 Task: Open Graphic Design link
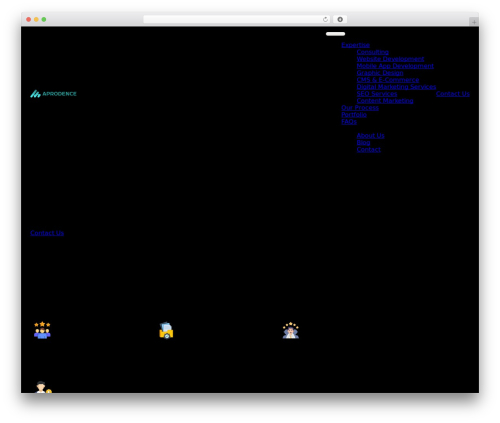pos(380,73)
